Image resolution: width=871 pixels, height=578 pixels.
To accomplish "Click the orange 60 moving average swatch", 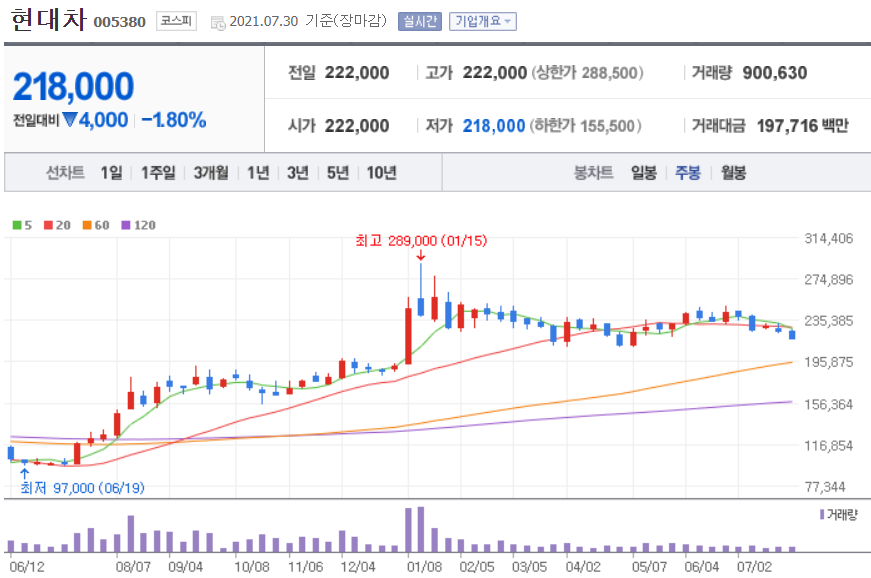I will tap(87, 225).
